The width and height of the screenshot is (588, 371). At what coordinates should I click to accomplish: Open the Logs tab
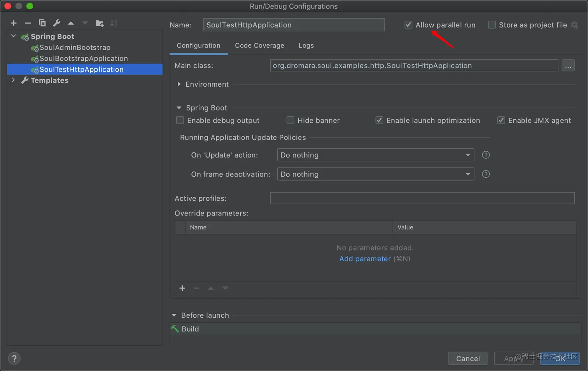tap(306, 45)
